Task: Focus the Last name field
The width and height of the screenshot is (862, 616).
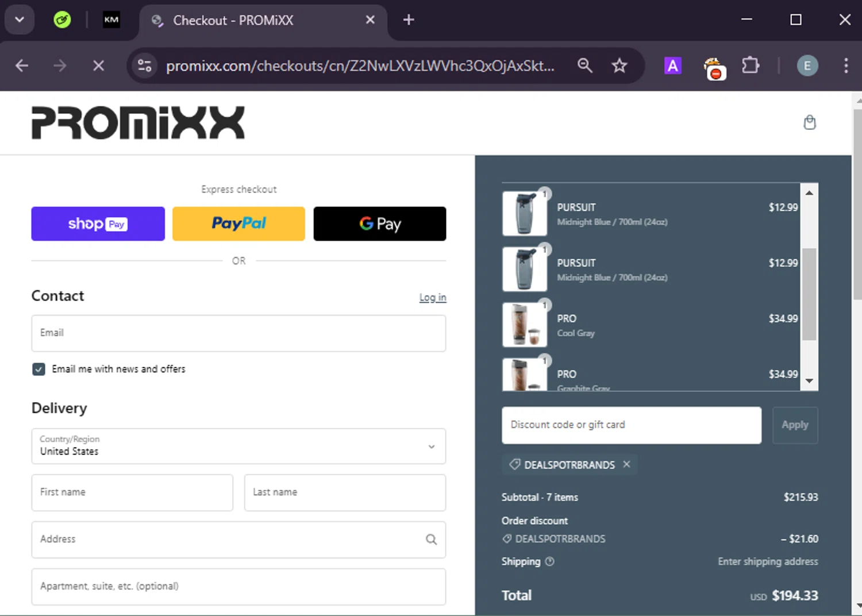Action: (x=345, y=492)
